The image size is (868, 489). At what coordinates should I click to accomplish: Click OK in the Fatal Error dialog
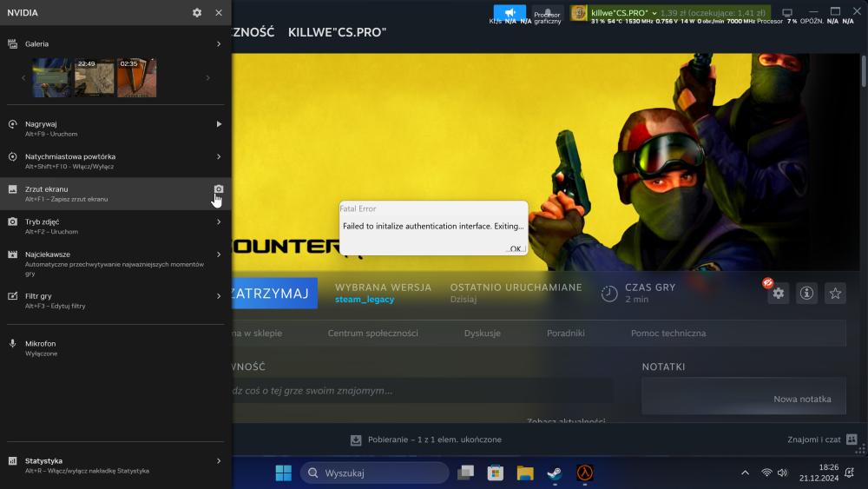[x=516, y=248]
